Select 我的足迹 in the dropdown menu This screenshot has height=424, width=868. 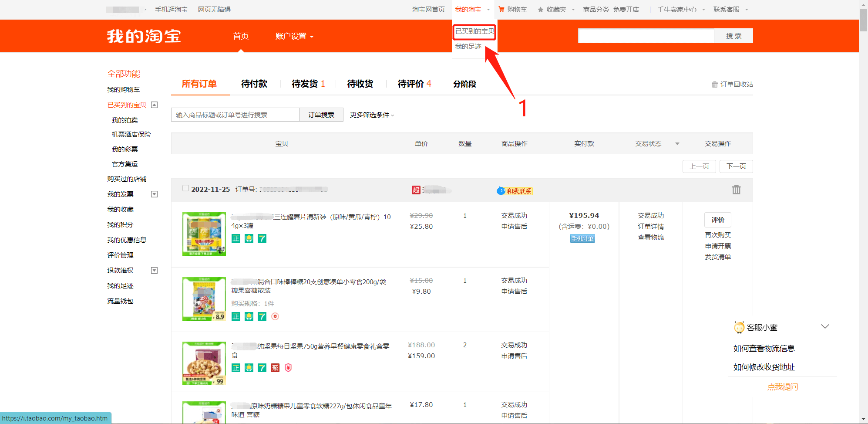468,47
